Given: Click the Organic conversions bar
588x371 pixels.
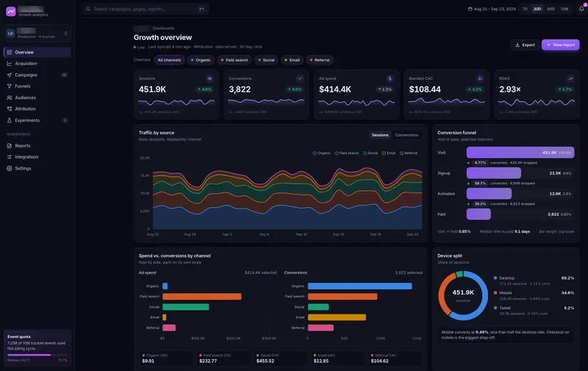Looking at the screenshot, I should click(x=359, y=286).
